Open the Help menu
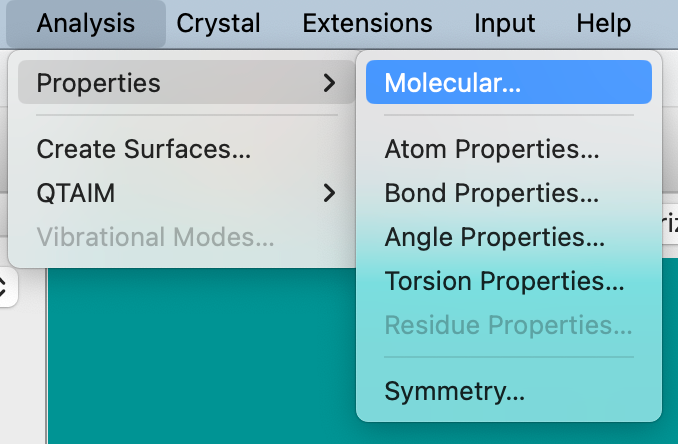This screenshot has height=444, width=678. click(603, 23)
